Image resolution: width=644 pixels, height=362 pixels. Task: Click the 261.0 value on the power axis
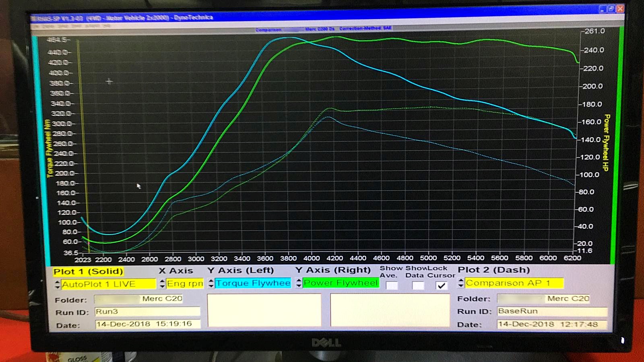tap(594, 31)
